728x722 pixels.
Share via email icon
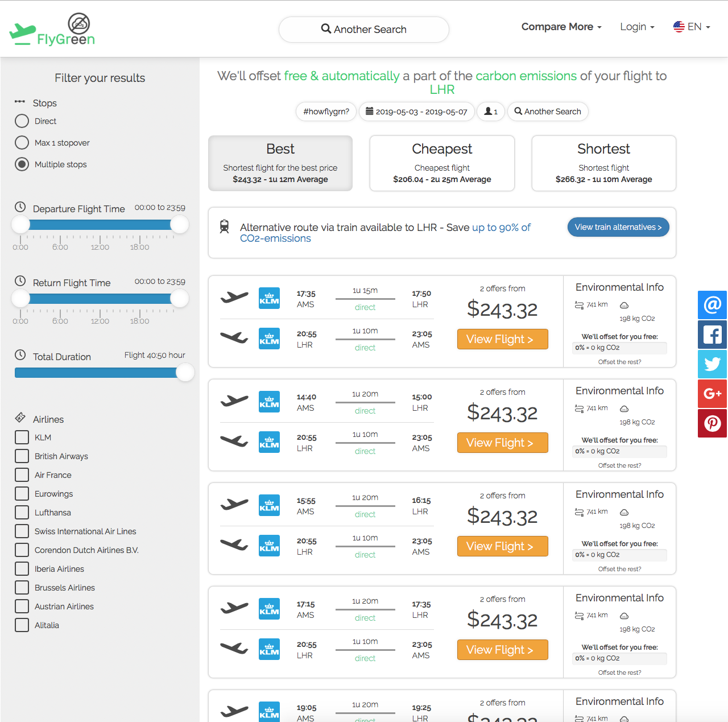point(712,305)
